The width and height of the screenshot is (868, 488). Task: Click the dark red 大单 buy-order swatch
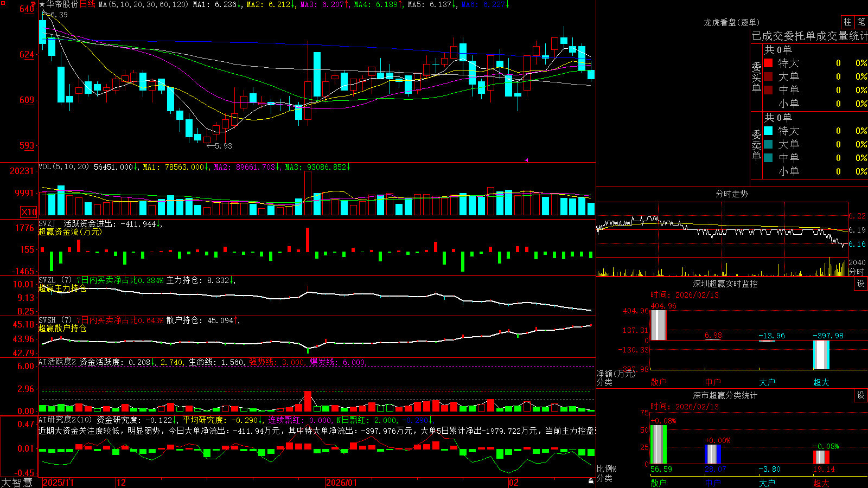pos(768,76)
